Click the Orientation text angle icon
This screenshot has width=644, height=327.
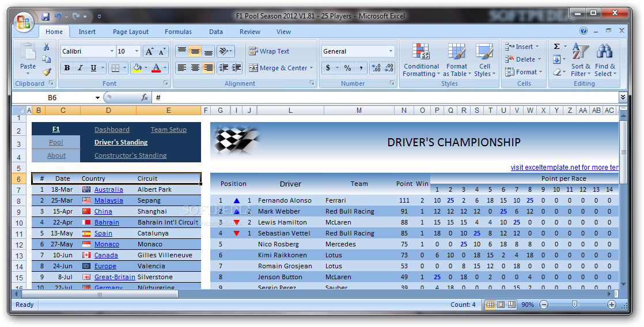click(x=223, y=51)
